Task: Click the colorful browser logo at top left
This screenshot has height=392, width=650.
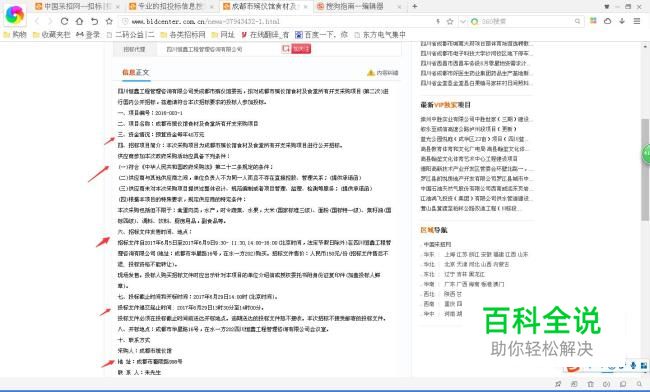Action: [15, 15]
